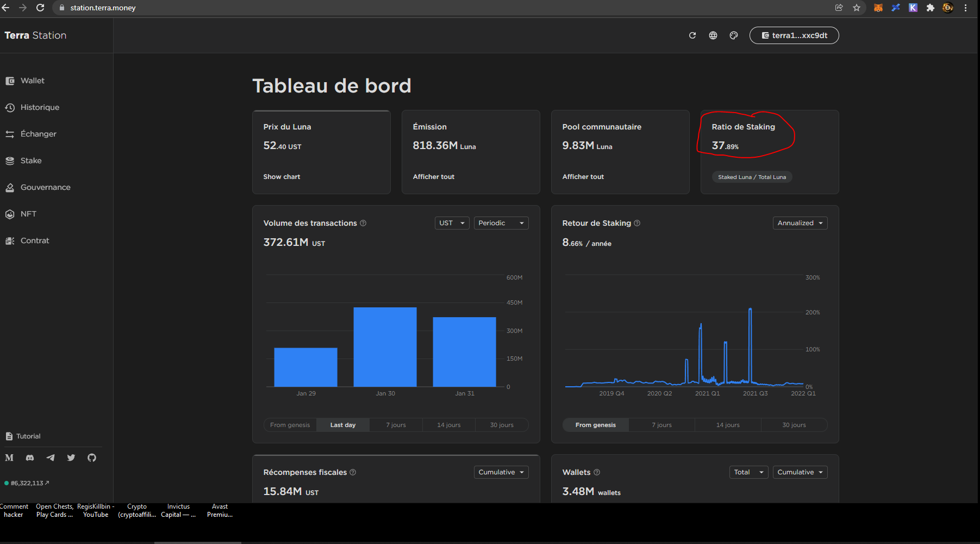Click the connected wallet terra1...xxc9dt button
The height and width of the screenshot is (544, 980).
(x=794, y=35)
